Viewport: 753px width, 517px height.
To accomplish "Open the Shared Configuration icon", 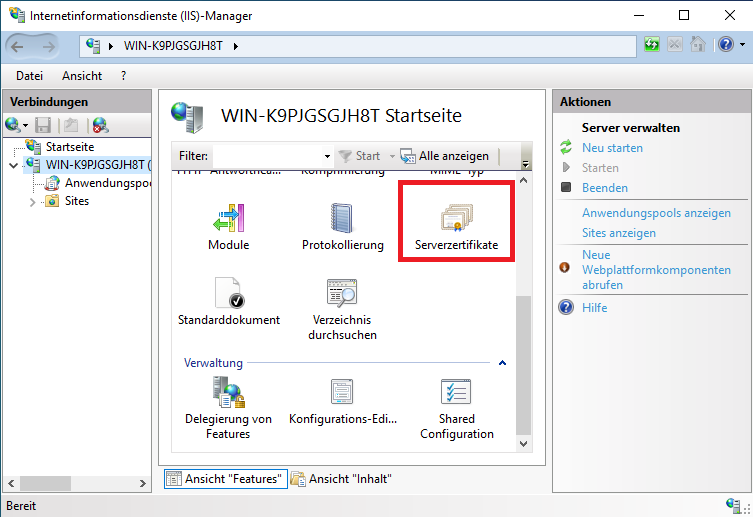I will tap(456, 394).
